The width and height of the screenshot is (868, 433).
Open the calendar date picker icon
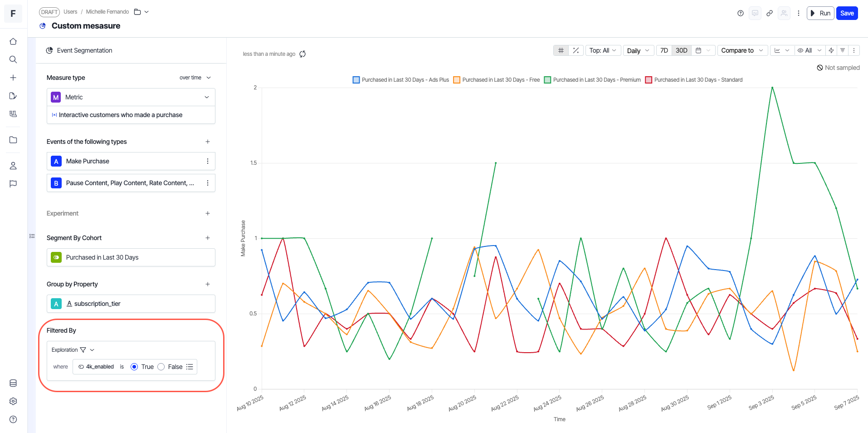pos(698,50)
